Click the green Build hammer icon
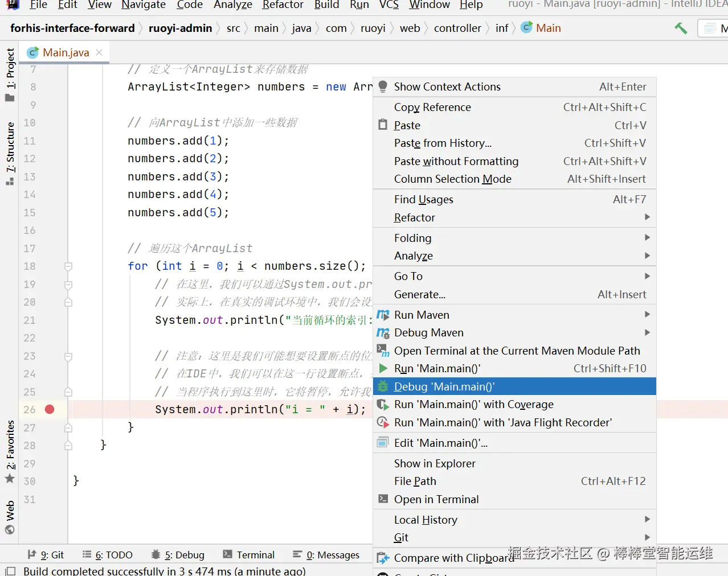728x576 pixels. [681, 28]
